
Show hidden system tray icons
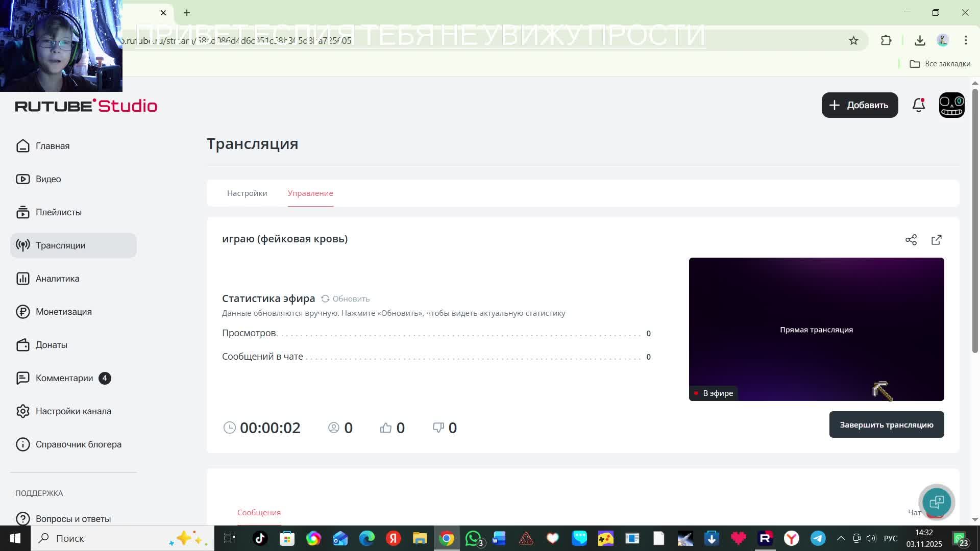(x=841, y=538)
